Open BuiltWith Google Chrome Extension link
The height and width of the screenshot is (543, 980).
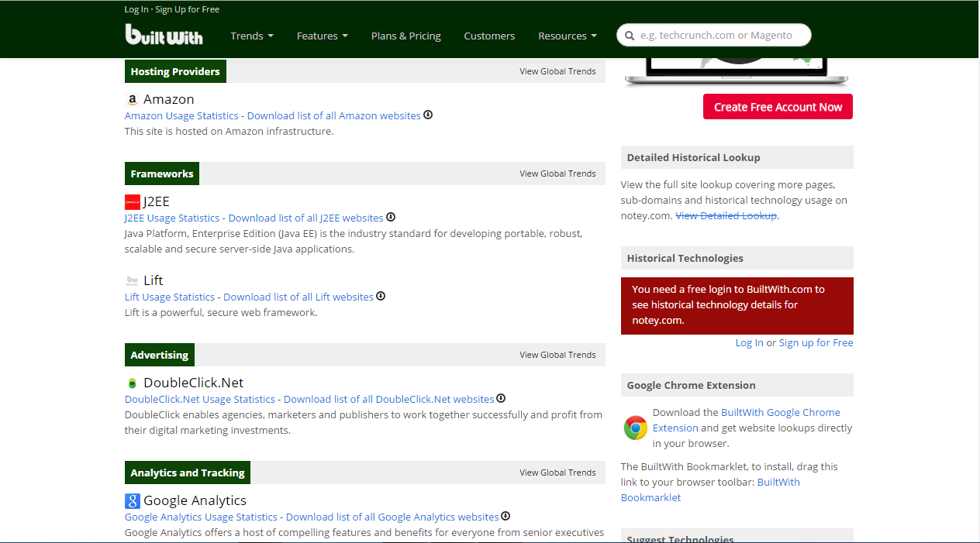(746, 420)
